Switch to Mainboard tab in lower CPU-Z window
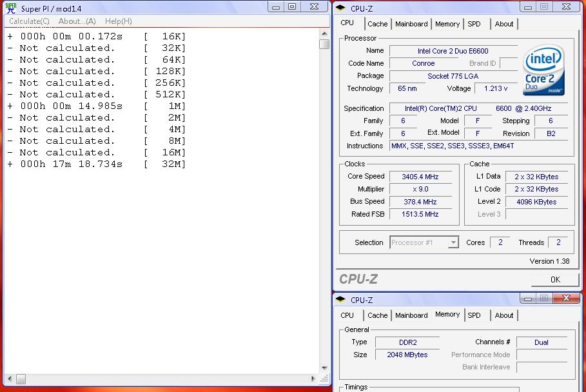The width and height of the screenshot is (586, 392). pyautogui.click(x=411, y=315)
